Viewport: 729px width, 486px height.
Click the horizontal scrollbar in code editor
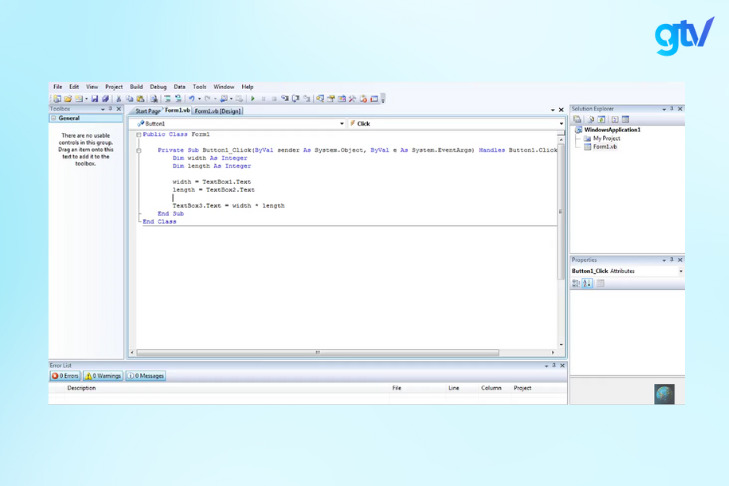tap(318, 353)
